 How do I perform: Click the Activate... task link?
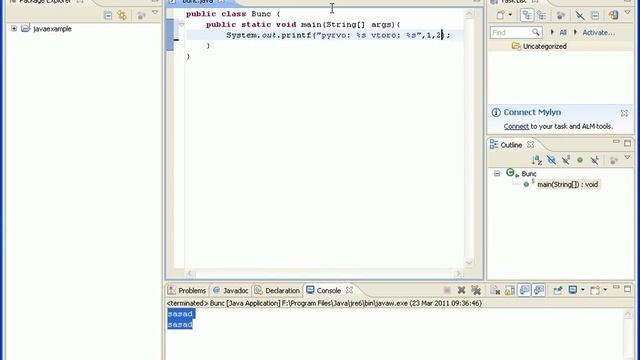[x=598, y=32]
